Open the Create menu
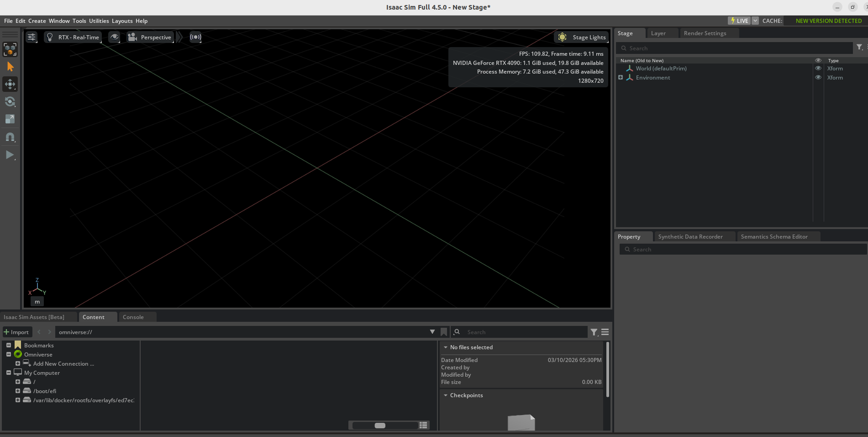The image size is (868, 437). tap(37, 21)
